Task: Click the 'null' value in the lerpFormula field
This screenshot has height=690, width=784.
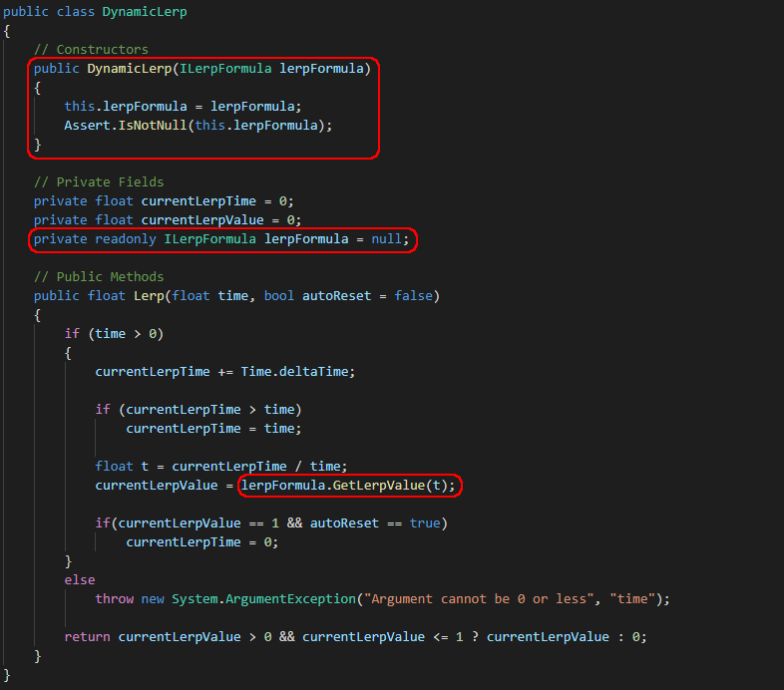Action: tap(386, 239)
